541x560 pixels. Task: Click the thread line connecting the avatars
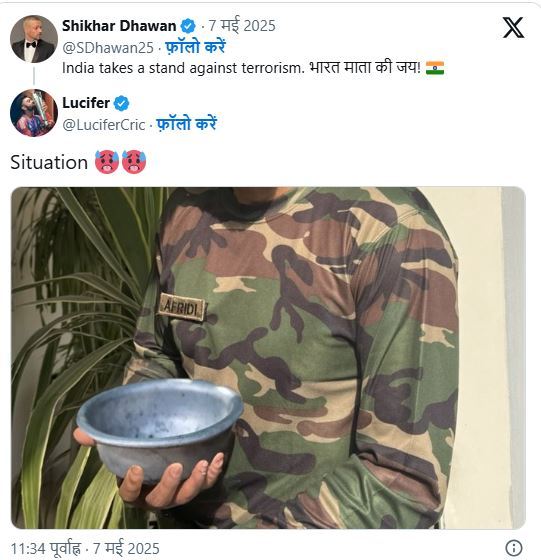click(34, 76)
